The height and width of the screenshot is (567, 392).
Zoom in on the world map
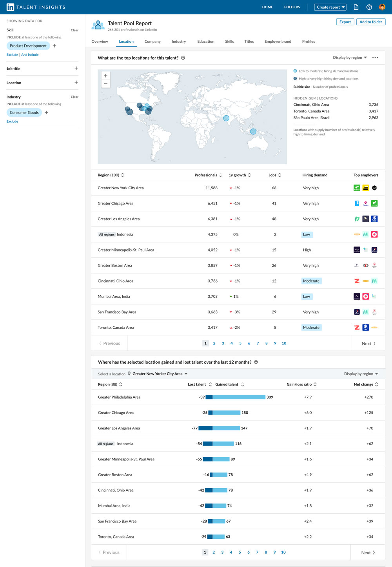coord(105,76)
